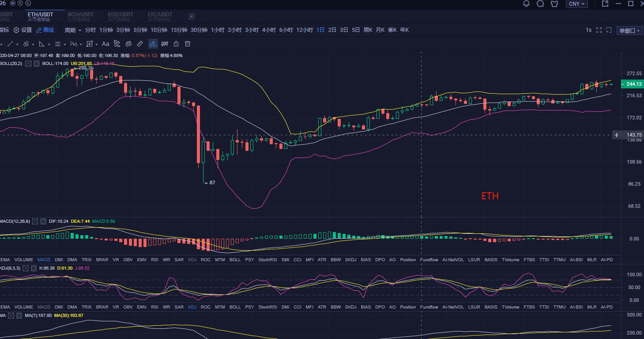Open the 单窗口 window layout dropdown
Screen dimensions: 644x339
[629, 30]
